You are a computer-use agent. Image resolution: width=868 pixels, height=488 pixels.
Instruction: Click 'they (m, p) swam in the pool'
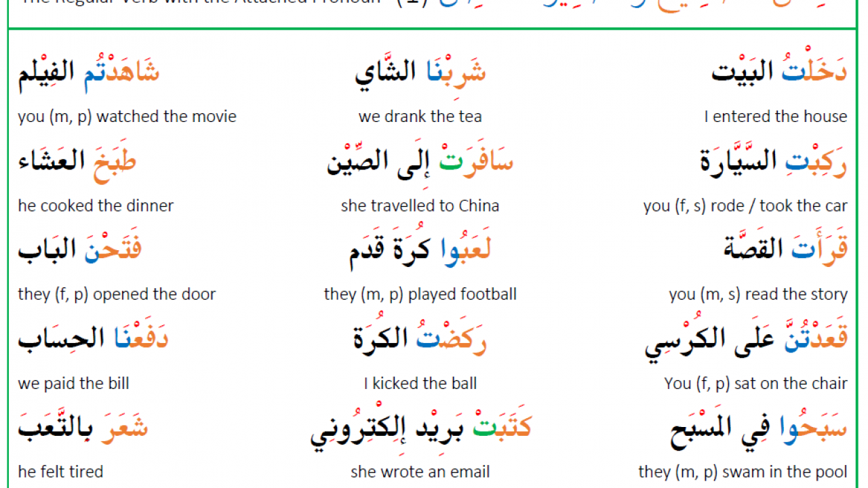pyautogui.click(x=743, y=472)
